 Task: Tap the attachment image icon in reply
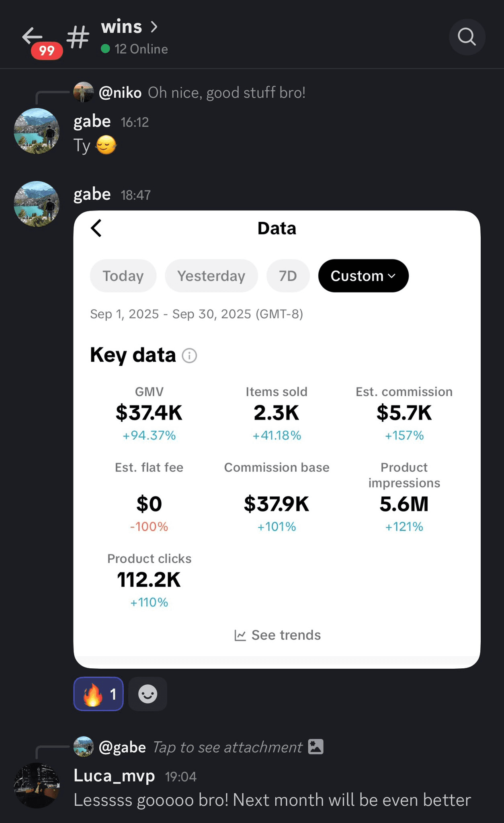(x=316, y=747)
